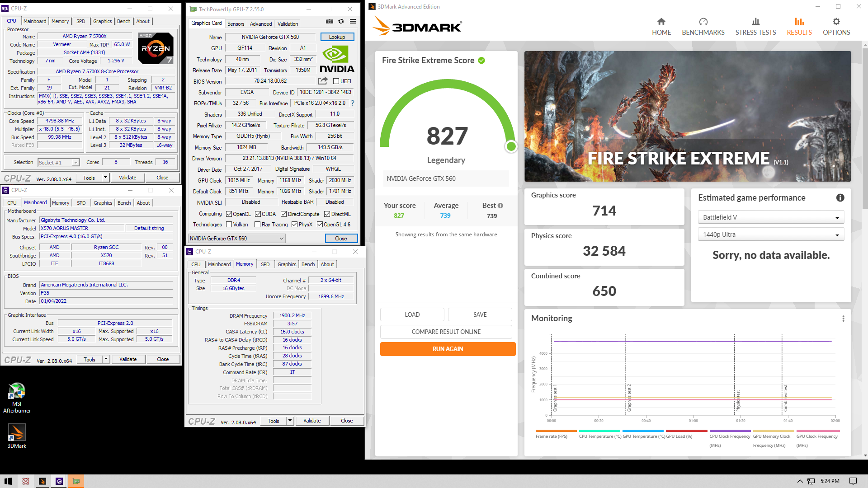Click the GPU-Z taskbar icon
Viewport: 868px width, 488px height.
click(x=76, y=481)
